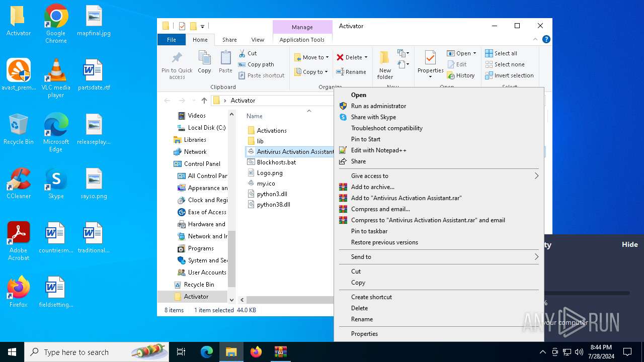644x362 pixels.
Task: Open Recycle Bin on desktop
Action: [19, 129]
